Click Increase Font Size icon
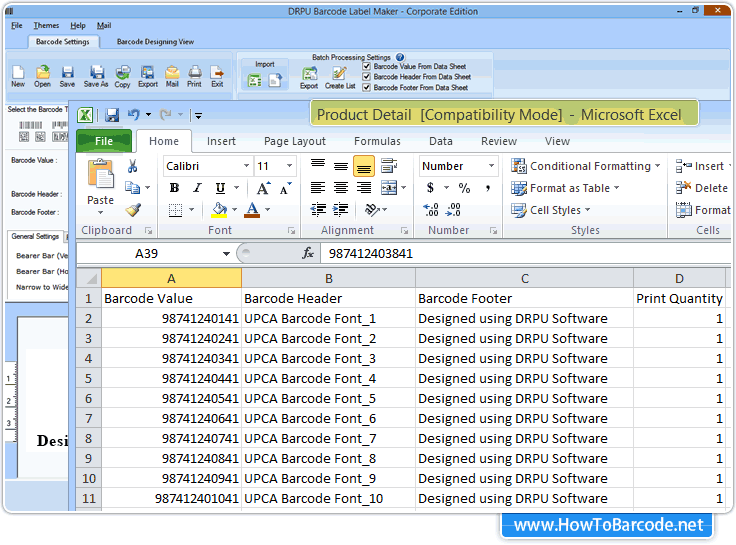This screenshot has height=545, width=736. coord(263,188)
